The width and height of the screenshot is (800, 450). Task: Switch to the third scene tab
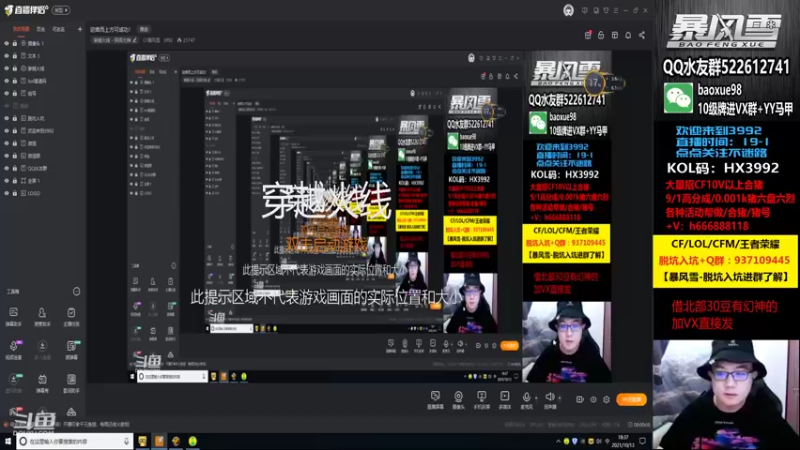(x=59, y=29)
